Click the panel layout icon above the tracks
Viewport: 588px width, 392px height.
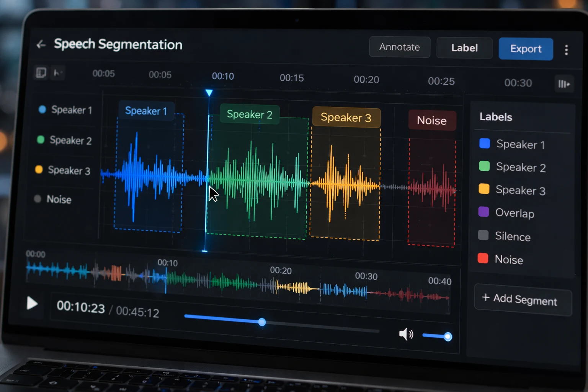[x=41, y=72]
